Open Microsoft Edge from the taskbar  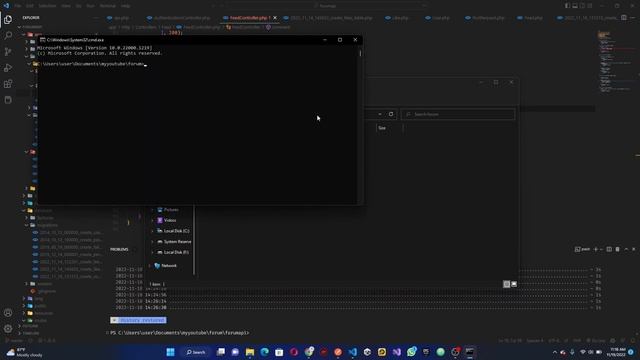click(x=264, y=352)
